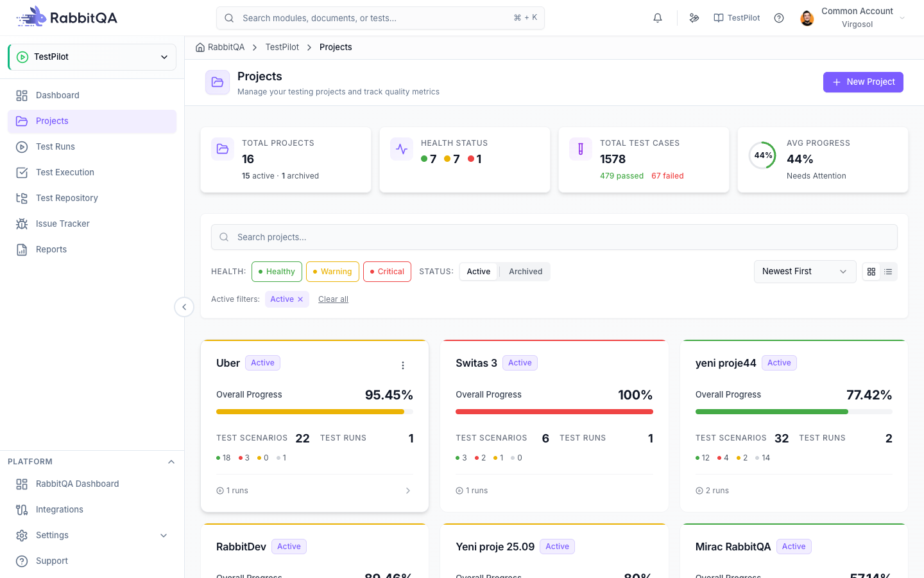Open the notifications bell
The width and height of the screenshot is (924, 578).
pyautogui.click(x=658, y=18)
